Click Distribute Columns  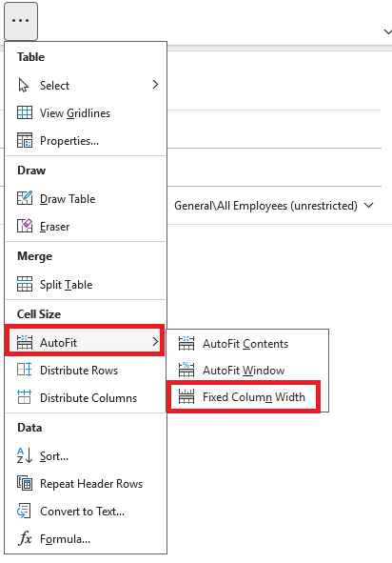click(x=86, y=398)
